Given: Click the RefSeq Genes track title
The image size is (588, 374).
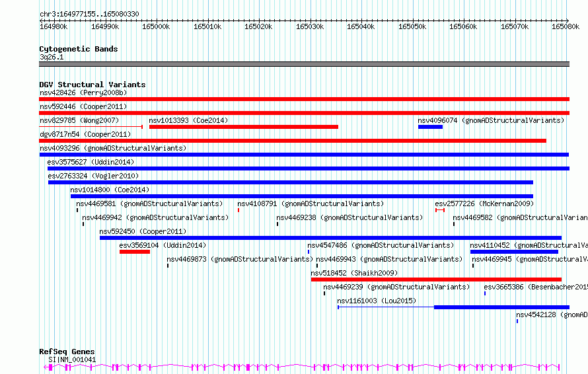Looking at the screenshot, I should 67,352.
